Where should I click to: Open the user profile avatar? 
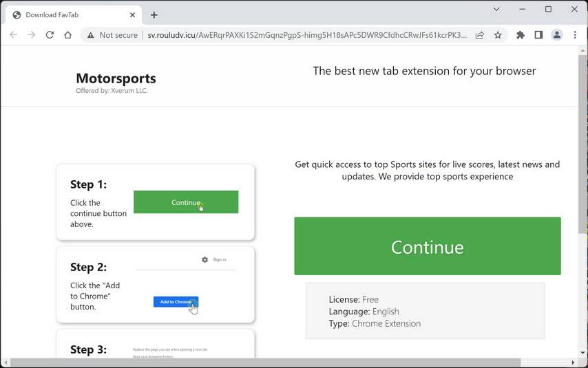pos(557,35)
